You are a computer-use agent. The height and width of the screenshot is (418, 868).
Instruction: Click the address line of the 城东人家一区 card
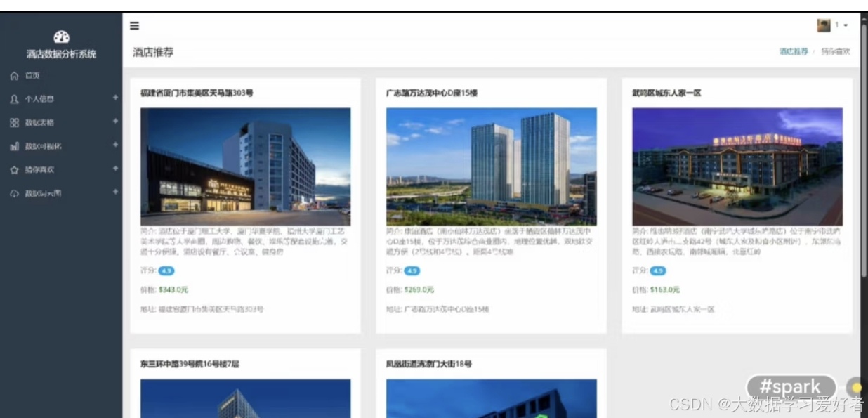[673, 309]
